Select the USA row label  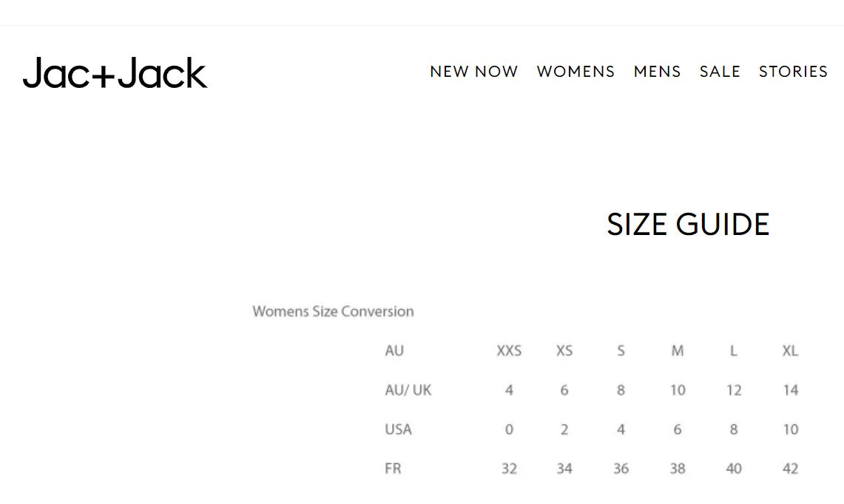tap(398, 429)
